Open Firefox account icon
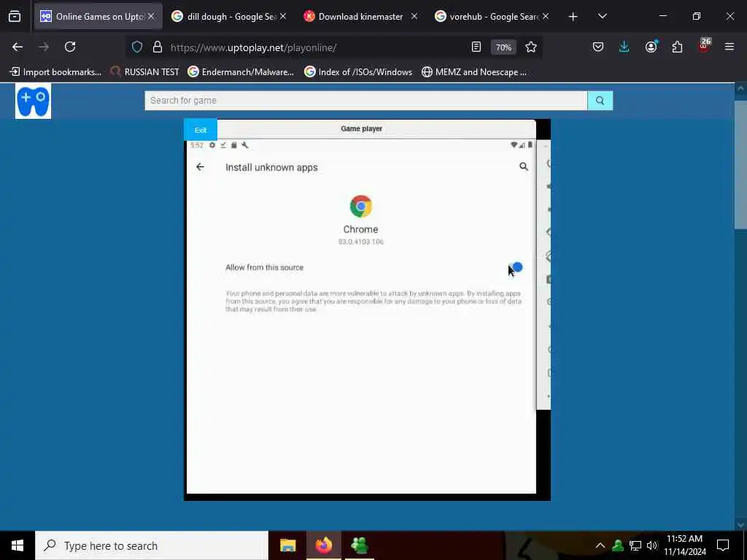 [x=651, y=47]
